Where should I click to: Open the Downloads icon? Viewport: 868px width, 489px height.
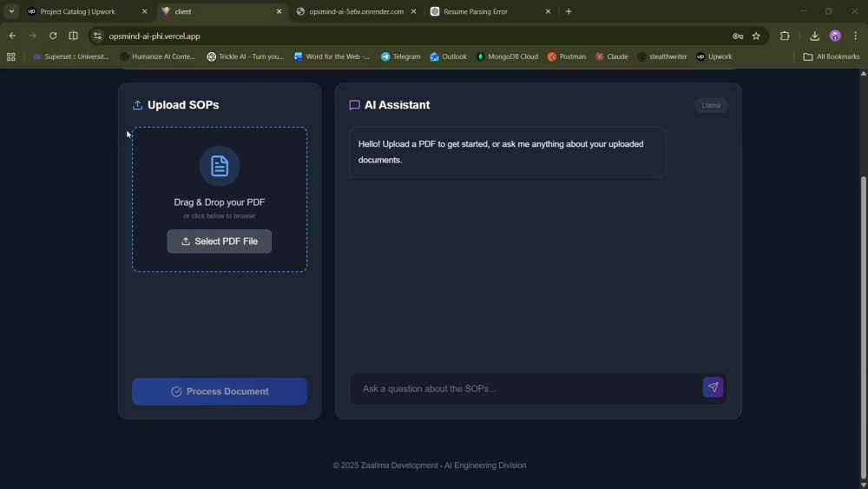[814, 36]
